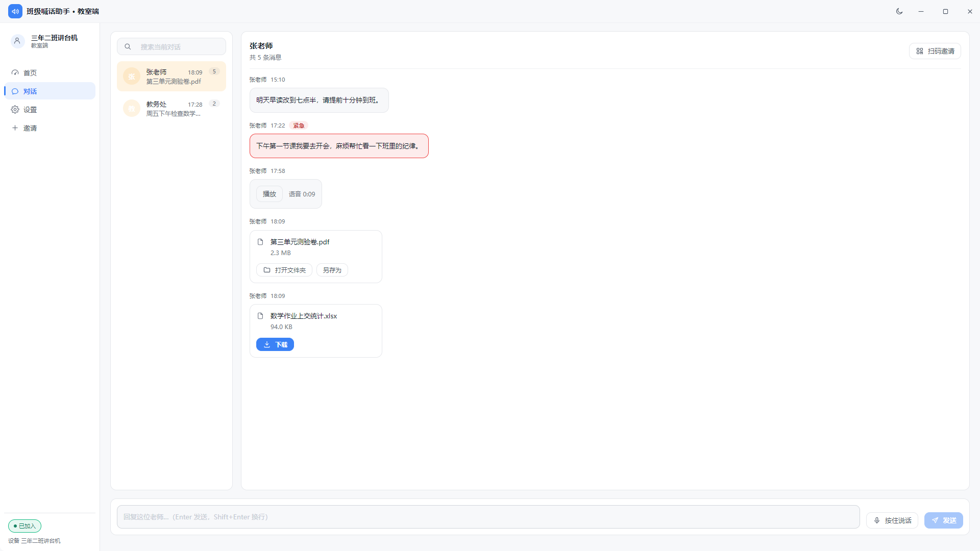Viewport: 980px width, 551px height.
Task: Open the 张老师 conversation in the list
Action: click(x=171, y=77)
